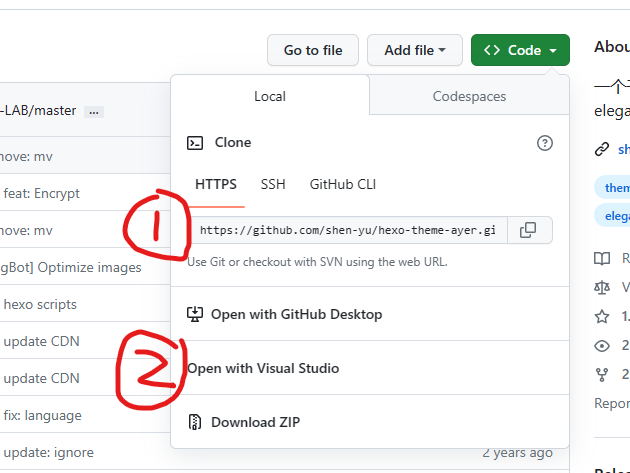The width and height of the screenshot is (630, 473).
Task: Click the Go to file button
Action: pyautogui.click(x=313, y=50)
